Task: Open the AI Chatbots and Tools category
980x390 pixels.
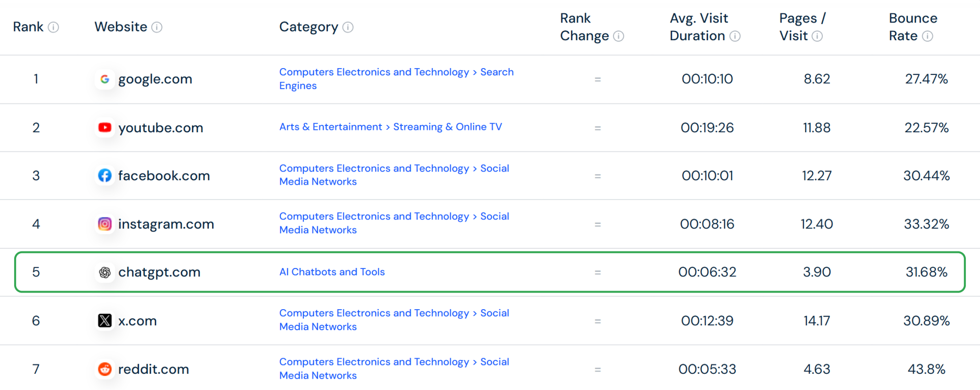Action: (x=332, y=272)
